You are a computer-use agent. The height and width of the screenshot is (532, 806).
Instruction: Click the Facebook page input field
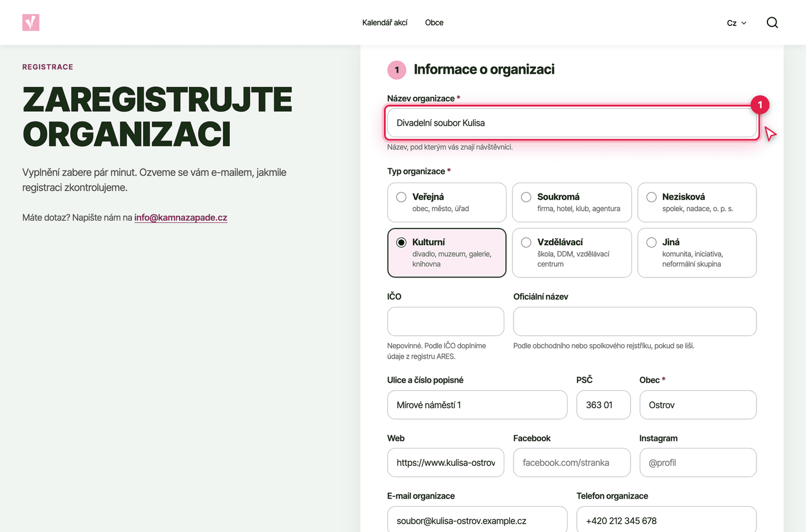(572, 462)
